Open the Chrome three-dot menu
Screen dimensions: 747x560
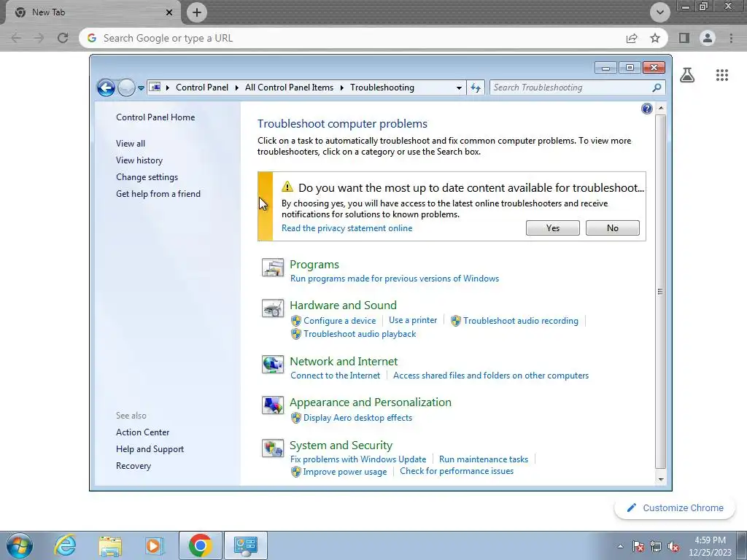[731, 38]
